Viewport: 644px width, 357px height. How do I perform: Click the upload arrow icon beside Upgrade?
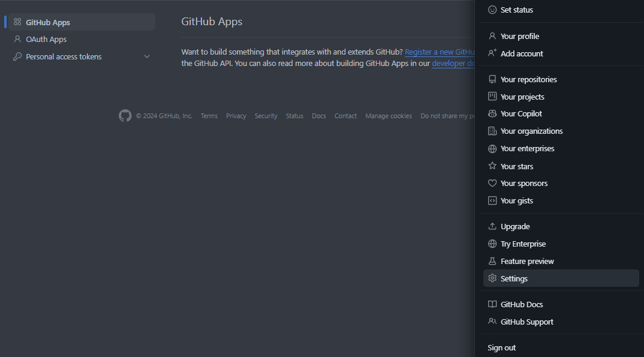pyautogui.click(x=492, y=226)
